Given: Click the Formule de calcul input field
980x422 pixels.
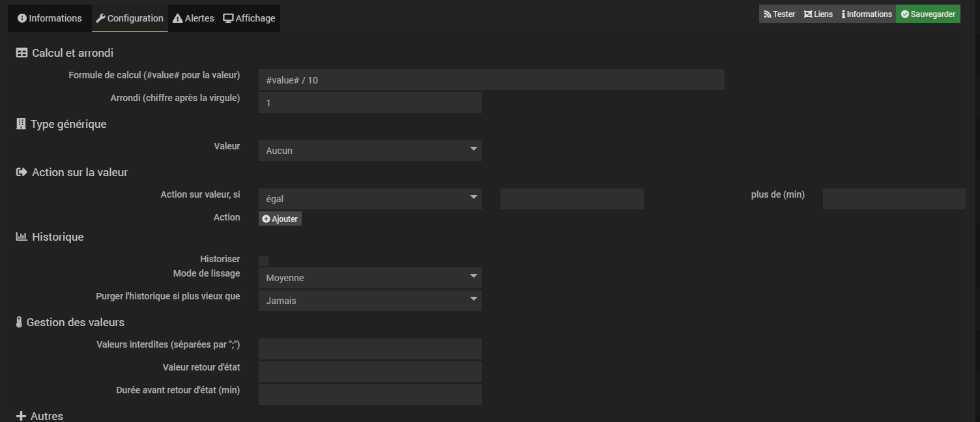Looking at the screenshot, I should pos(491,80).
